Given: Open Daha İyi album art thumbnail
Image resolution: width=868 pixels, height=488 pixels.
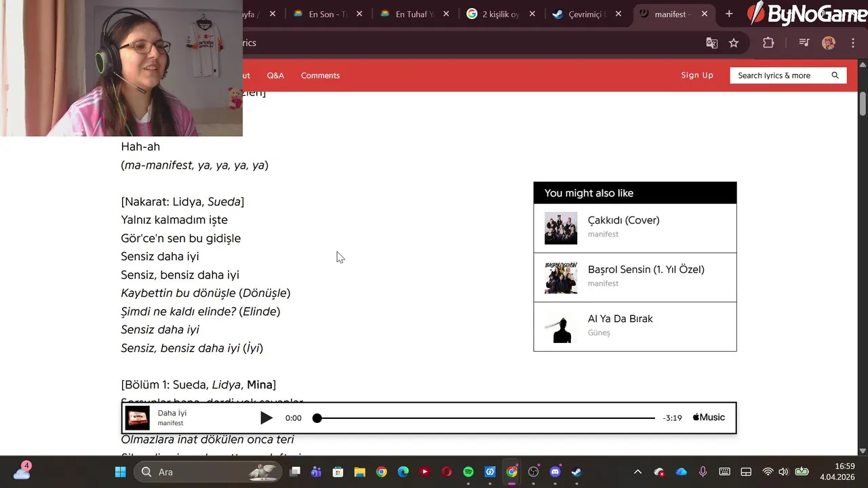Looking at the screenshot, I should tap(137, 418).
